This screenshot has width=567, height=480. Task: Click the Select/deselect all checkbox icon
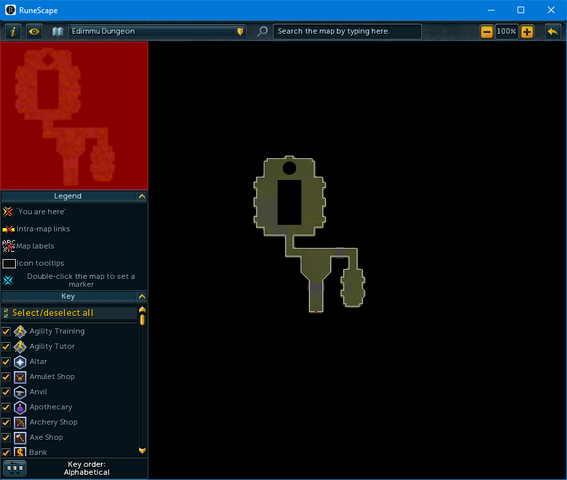[x=6, y=313]
